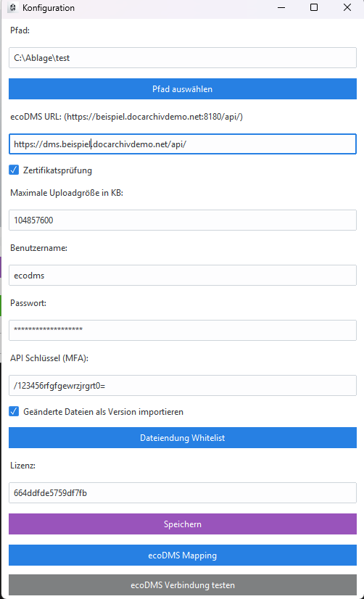Click the Konfiguration window title text
The width and height of the screenshot is (364, 599).
tap(49, 8)
